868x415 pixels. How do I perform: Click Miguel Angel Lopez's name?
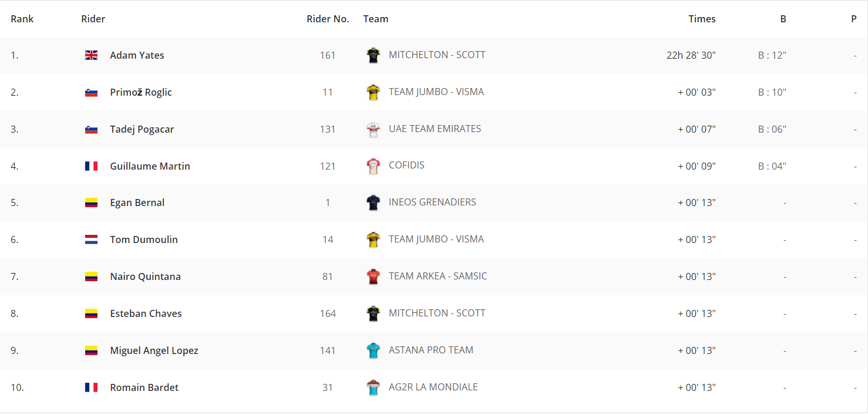(x=154, y=350)
